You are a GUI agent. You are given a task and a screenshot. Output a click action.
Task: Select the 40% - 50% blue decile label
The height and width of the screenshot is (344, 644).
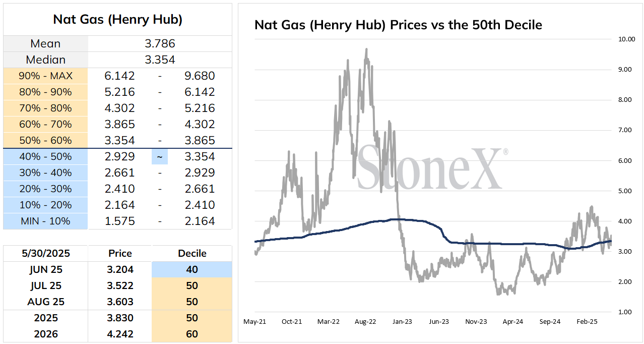click(45, 156)
